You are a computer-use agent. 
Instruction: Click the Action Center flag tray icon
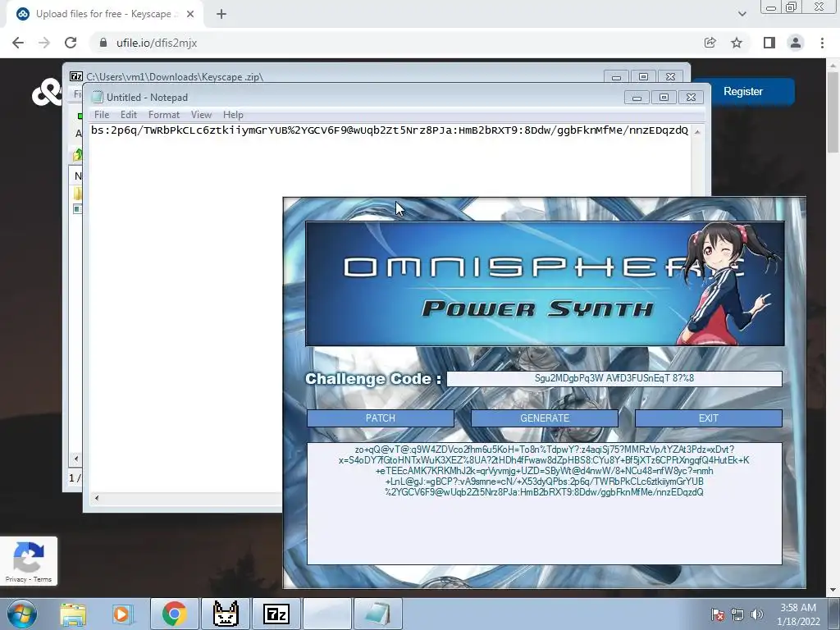718,614
